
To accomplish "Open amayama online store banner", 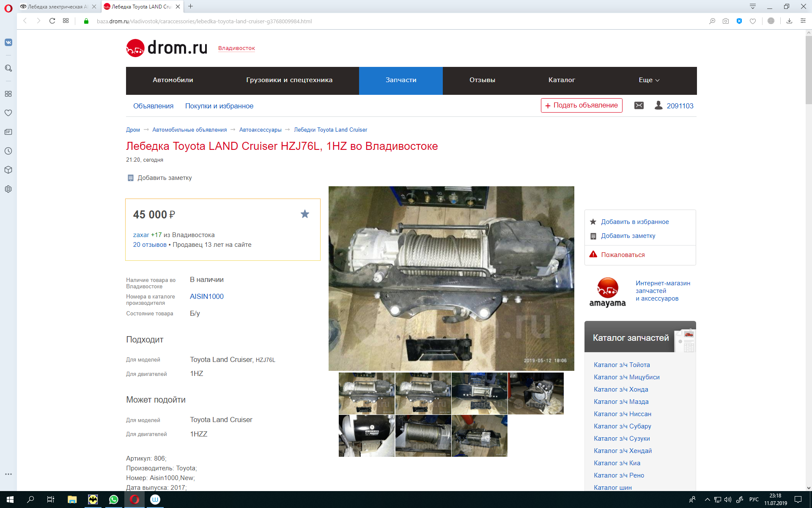I will click(640, 292).
